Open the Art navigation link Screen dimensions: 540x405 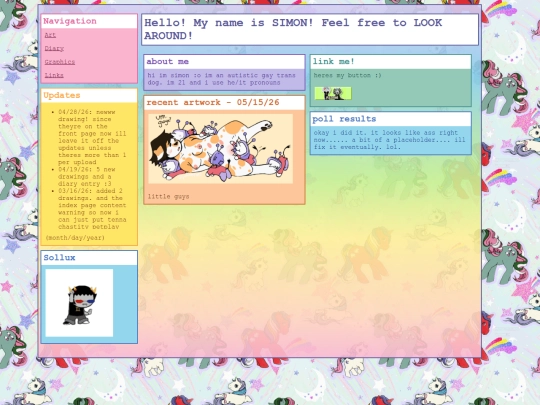[x=50, y=35]
